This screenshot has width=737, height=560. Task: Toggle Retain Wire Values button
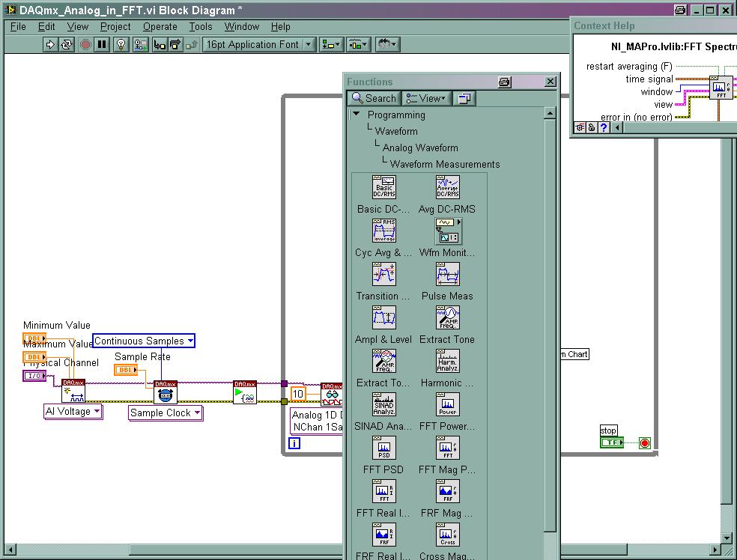140,45
